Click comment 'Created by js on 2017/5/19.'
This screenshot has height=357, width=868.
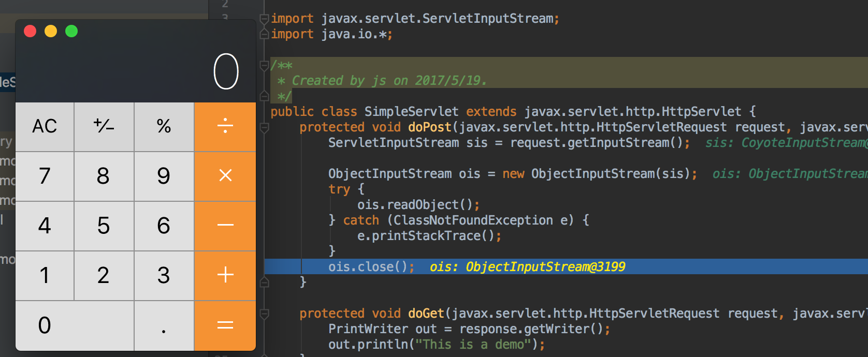coord(389,81)
